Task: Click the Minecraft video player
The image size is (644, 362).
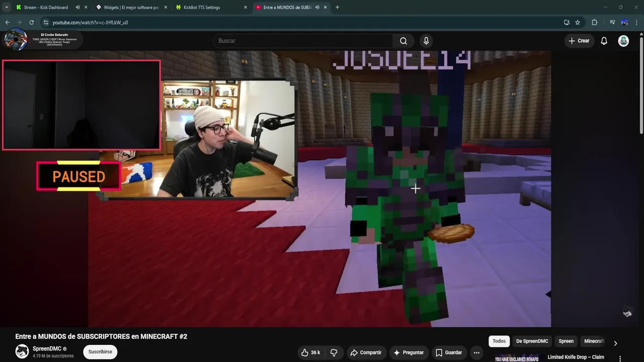Action: [319, 189]
